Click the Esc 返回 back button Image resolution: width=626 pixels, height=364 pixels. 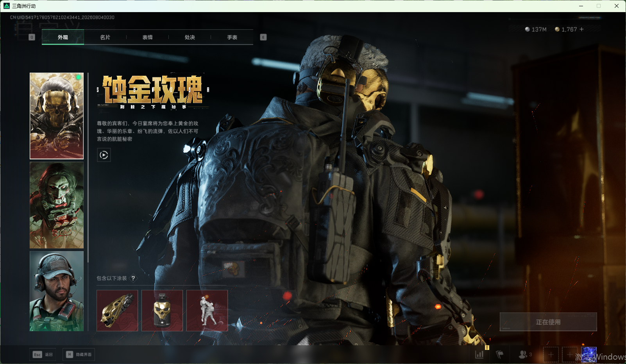tap(43, 355)
